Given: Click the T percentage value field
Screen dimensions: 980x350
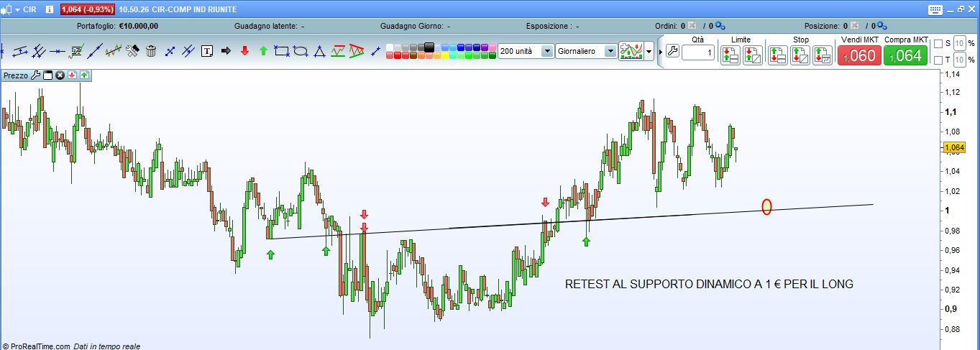Looking at the screenshot, I should (x=958, y=60).
